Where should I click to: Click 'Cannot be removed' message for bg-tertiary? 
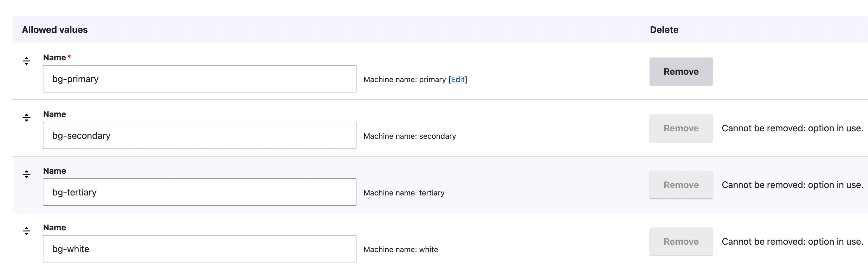(792, 185)
